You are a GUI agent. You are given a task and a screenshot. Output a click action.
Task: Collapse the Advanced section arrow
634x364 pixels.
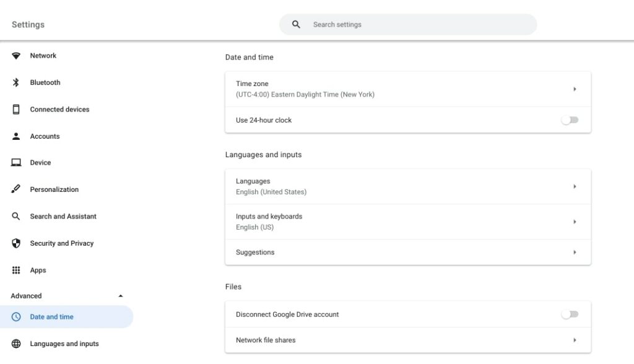(121, 296)
